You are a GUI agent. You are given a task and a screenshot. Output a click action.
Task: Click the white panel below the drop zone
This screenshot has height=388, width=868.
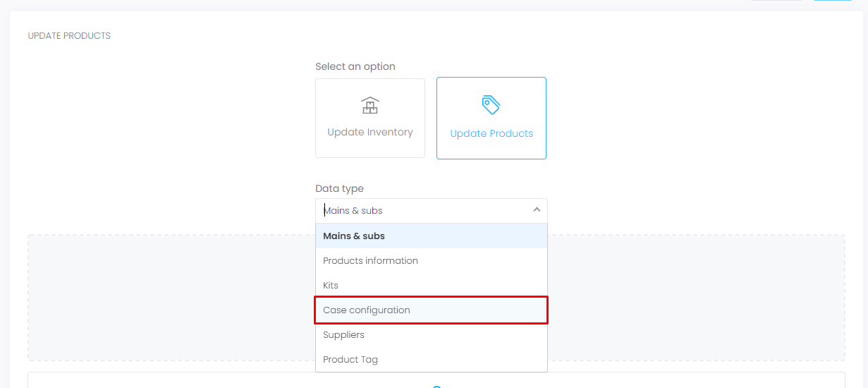click(x=212, y=380)
